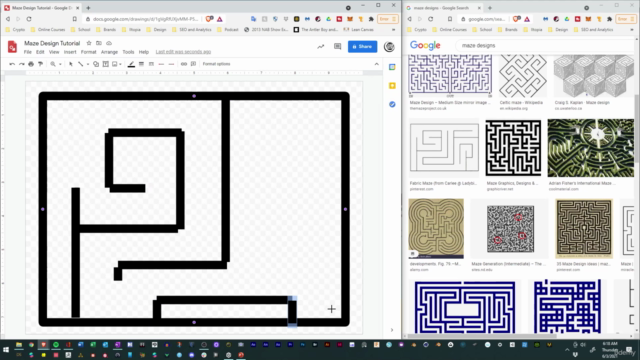Viewport: 640px width, 360px height.
Task: Click the Insert link icon
Action: pos(184,64)
